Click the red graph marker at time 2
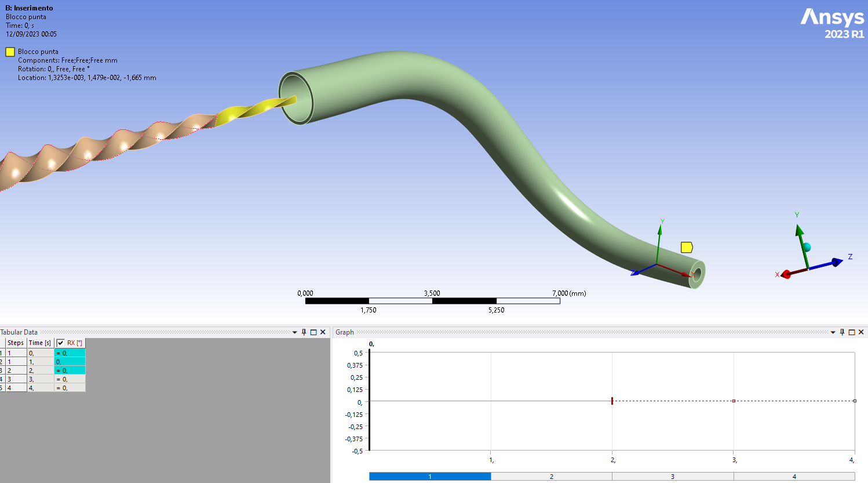This screenshot has width=868, height=483. [612, 401]
